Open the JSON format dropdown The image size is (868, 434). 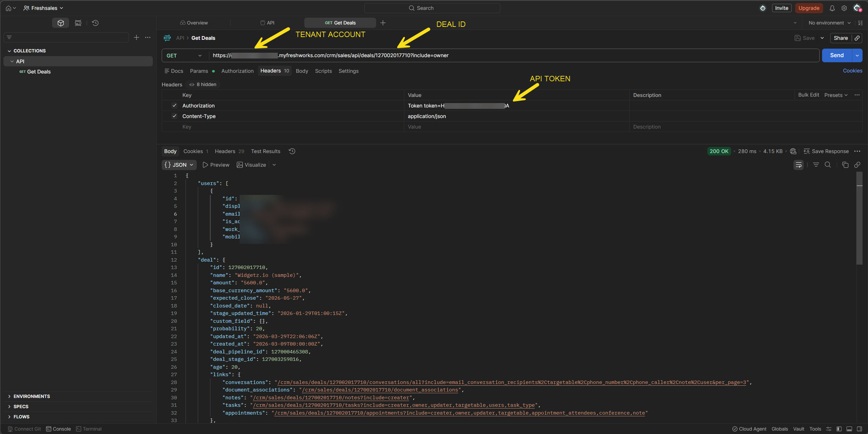coord(179,165)
